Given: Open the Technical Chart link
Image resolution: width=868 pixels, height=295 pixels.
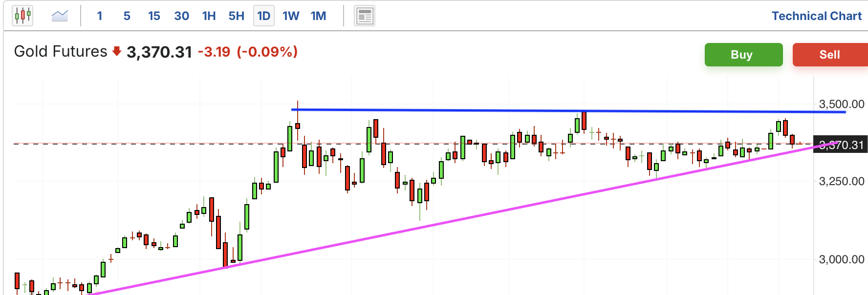Looking at the screenshot, I should [x=817, y=16].
